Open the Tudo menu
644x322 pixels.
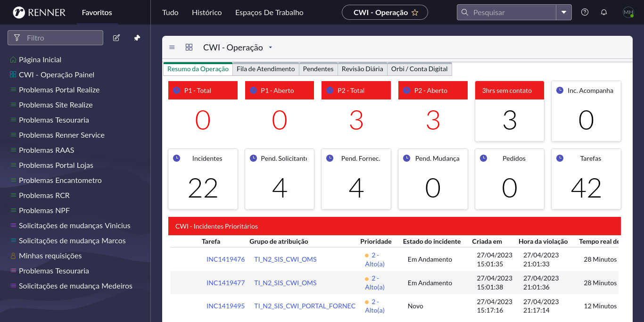pos(170,13)
